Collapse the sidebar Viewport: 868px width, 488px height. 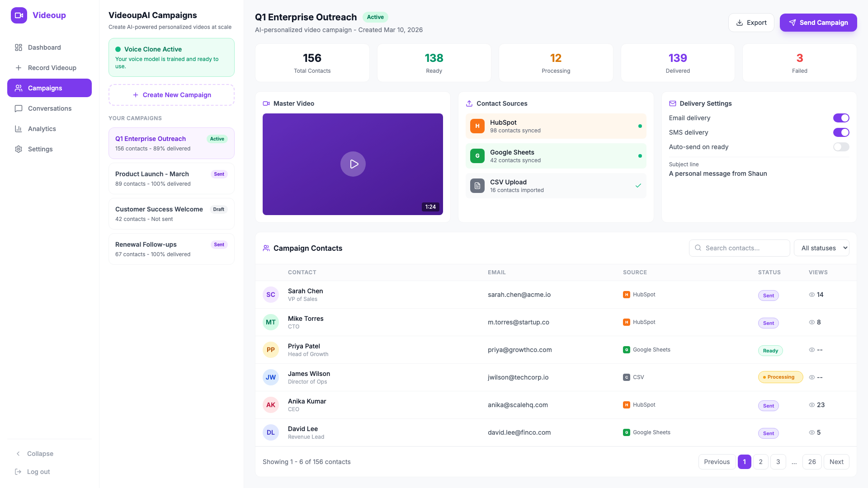point(34,454)
